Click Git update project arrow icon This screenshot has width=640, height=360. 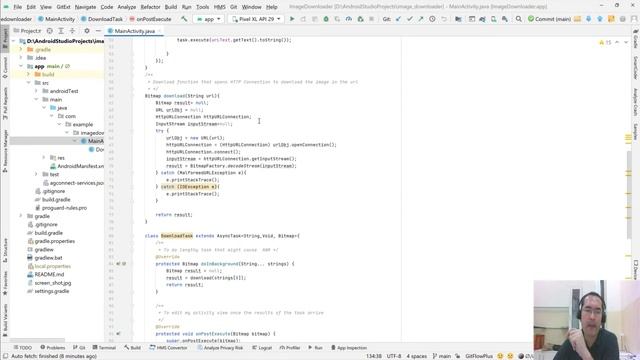(398, 19)
